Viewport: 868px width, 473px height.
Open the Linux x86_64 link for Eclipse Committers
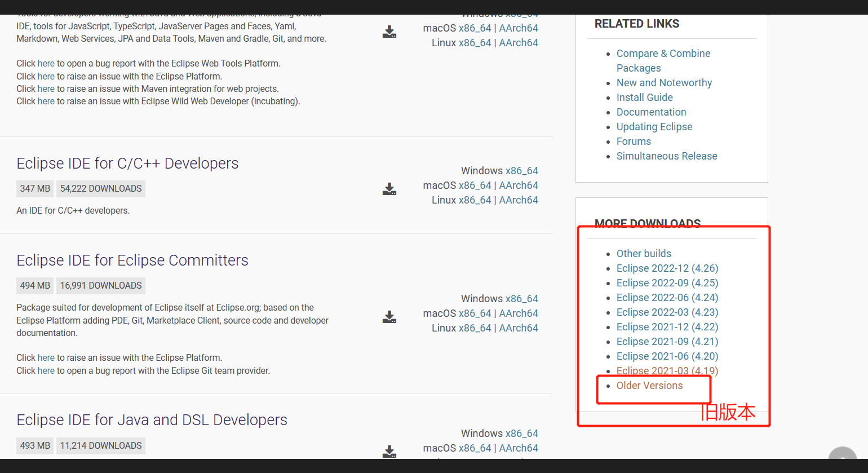(475, 328)
